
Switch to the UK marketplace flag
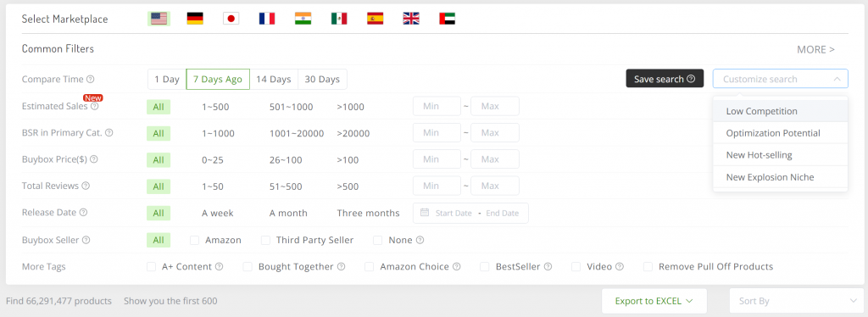click(411, 19)
